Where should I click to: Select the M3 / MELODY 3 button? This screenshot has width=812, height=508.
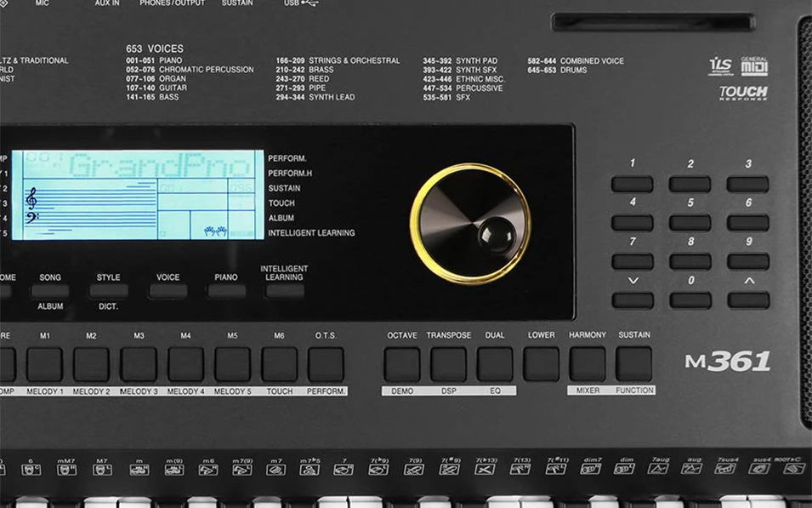click(139, 364)
